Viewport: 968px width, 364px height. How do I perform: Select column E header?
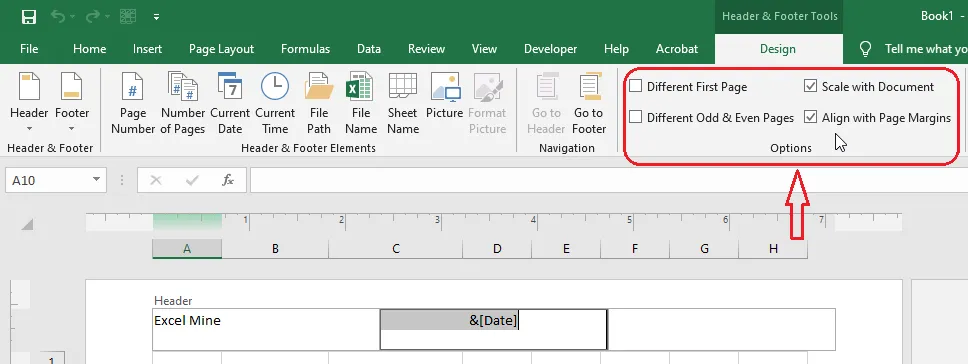tap(566, 249)
